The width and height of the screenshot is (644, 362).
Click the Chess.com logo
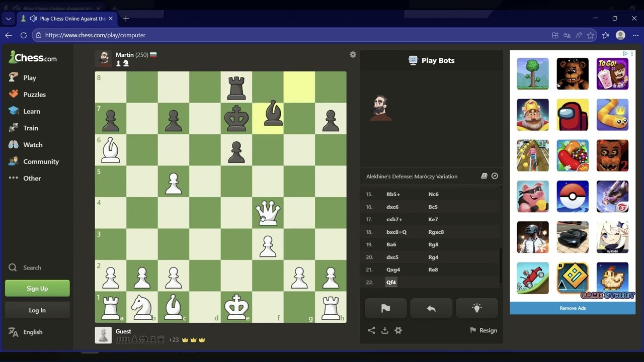coord(33,57)
